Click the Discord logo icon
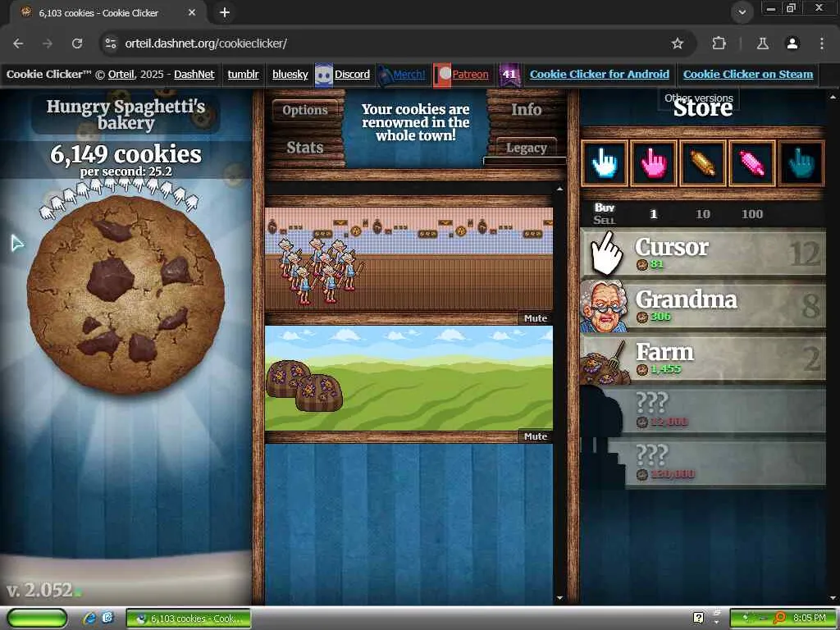The height and width of the screenshot is (630, 840). [x=323, y=75]
